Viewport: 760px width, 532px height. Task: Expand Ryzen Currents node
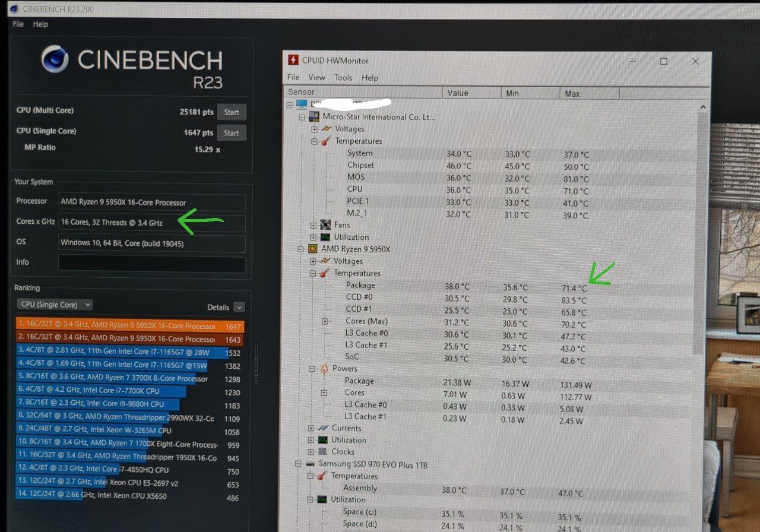click(311, 428)
